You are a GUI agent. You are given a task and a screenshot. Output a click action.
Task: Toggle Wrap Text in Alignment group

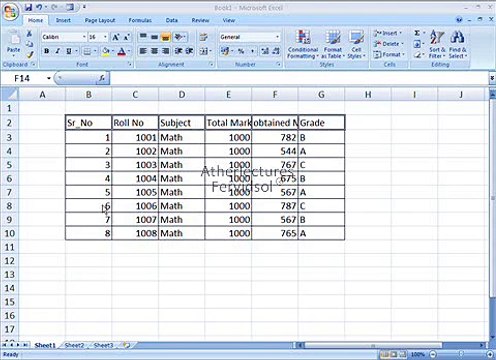tap(203, 37)
